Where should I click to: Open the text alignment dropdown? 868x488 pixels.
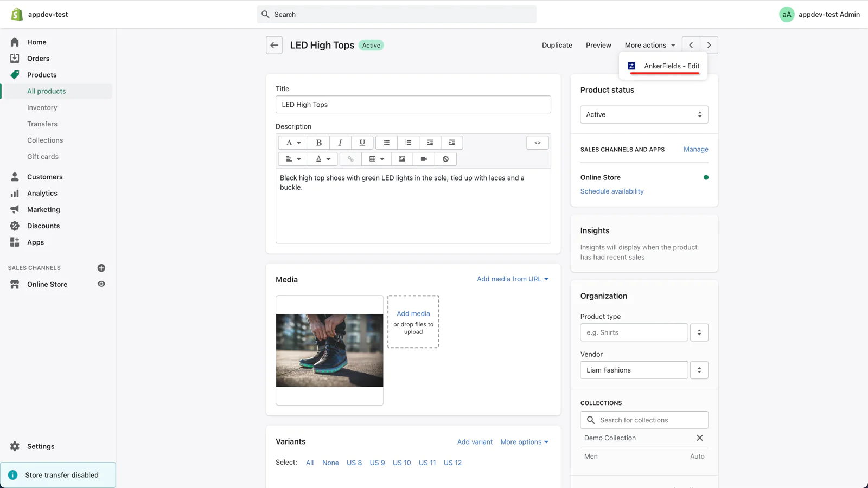click(x=293, y=159)
